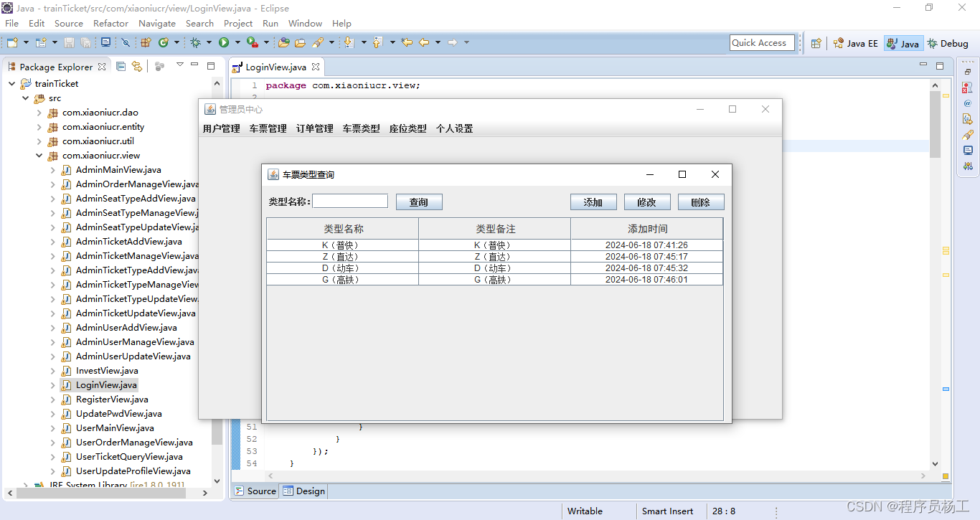
Task: Save all open files using toolbar icon
Action: pyautogui.click(x=86, y=42)
